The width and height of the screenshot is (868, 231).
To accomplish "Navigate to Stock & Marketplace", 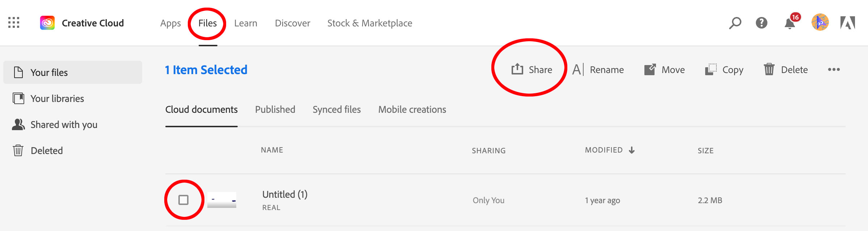I will pos(369,23).
